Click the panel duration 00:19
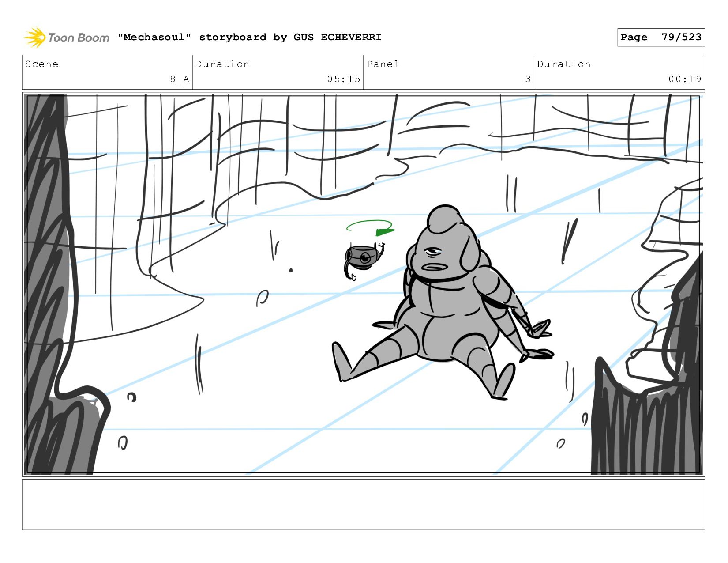Image resolution: width=728 pixels, height=563 pixels. point(685,79)
